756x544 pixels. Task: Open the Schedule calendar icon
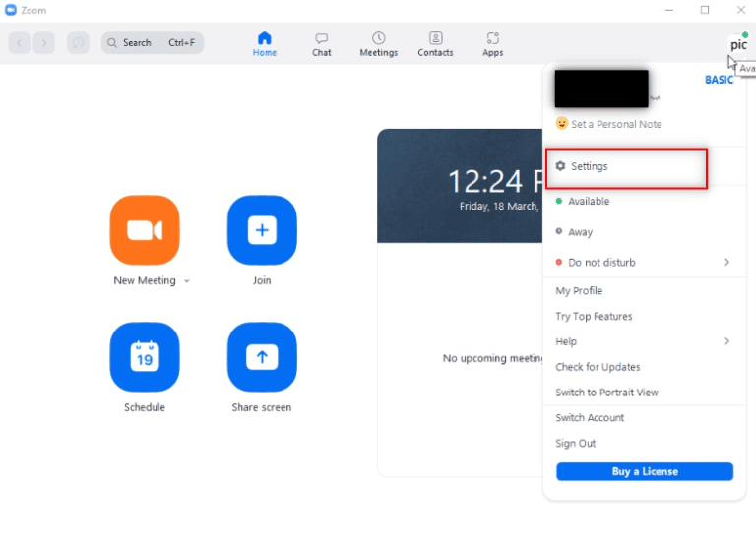click(x=145, y=357)
